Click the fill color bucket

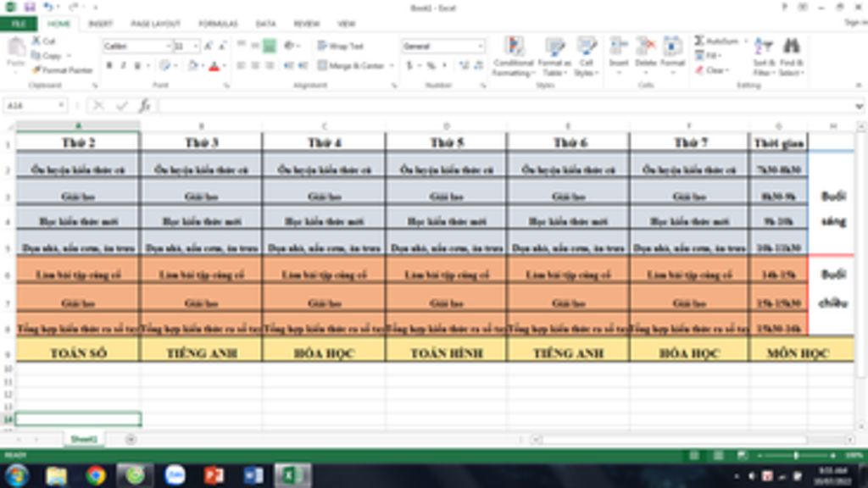(x=192, y=66)
